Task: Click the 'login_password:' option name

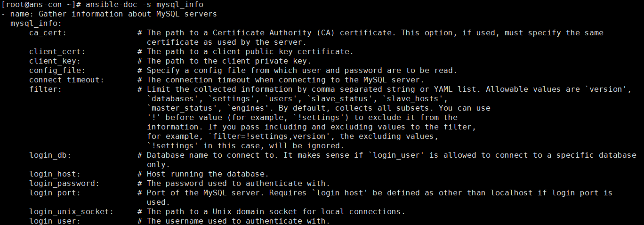Action: [64, 184]
